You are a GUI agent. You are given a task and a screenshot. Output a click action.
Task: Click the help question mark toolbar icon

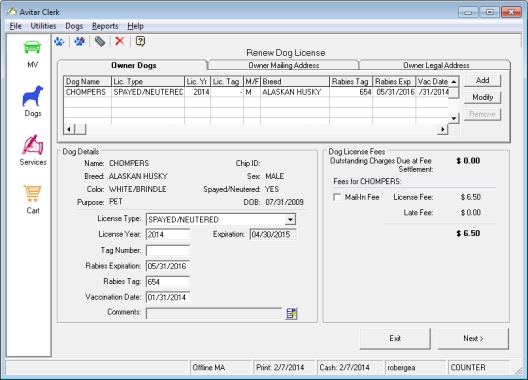(140, 41)
